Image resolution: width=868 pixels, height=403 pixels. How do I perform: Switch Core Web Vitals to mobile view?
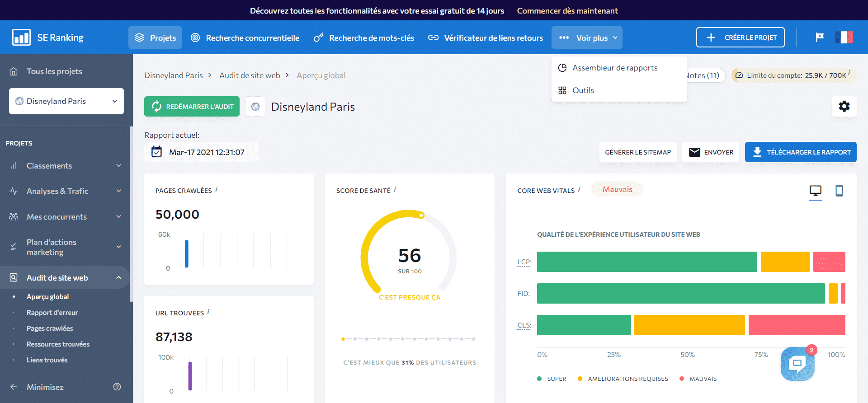coord(839,191)
